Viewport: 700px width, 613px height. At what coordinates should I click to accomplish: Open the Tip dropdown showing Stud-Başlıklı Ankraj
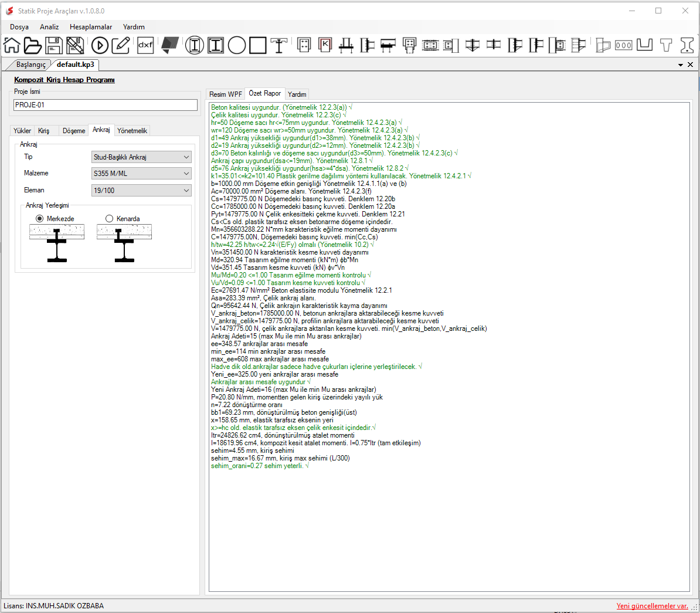pos(141,157)
